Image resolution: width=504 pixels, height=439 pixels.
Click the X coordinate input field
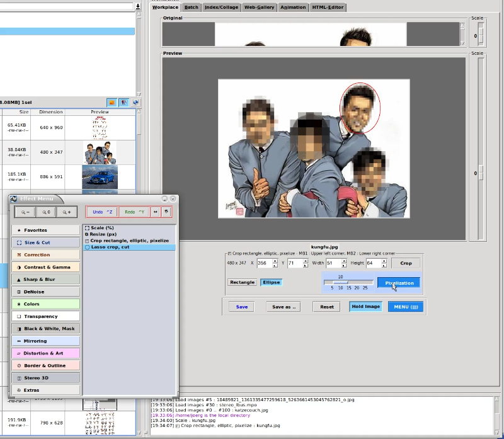265,263
